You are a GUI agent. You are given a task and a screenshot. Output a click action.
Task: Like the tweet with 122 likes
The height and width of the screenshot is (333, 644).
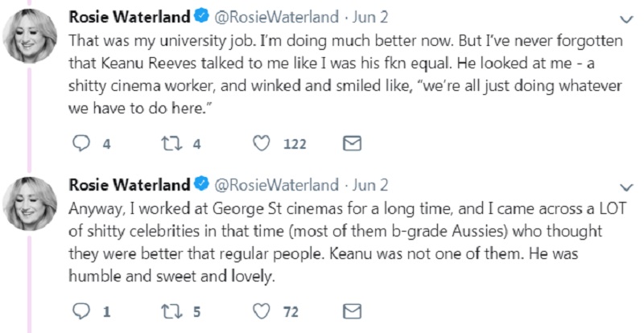pos(262,144)
